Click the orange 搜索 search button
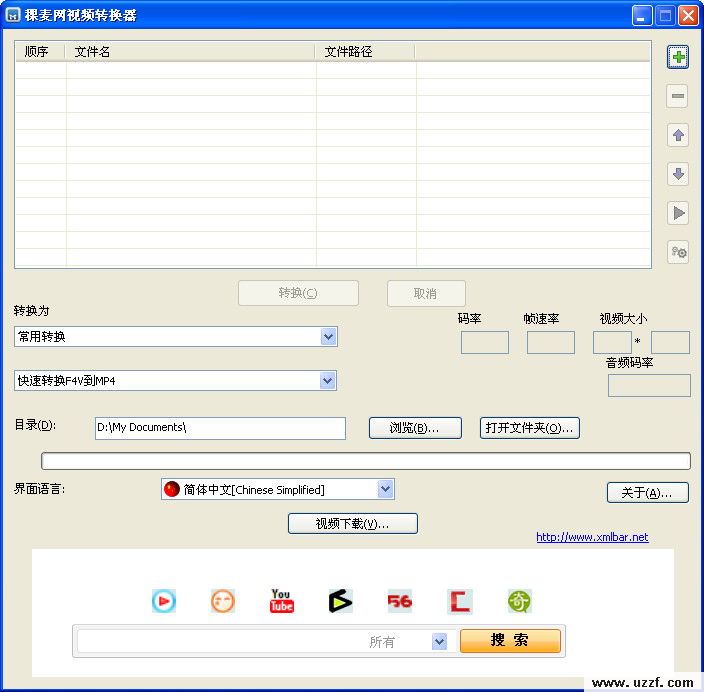The image size is (704, 692). pyautogui.click(x=510, y=640)
